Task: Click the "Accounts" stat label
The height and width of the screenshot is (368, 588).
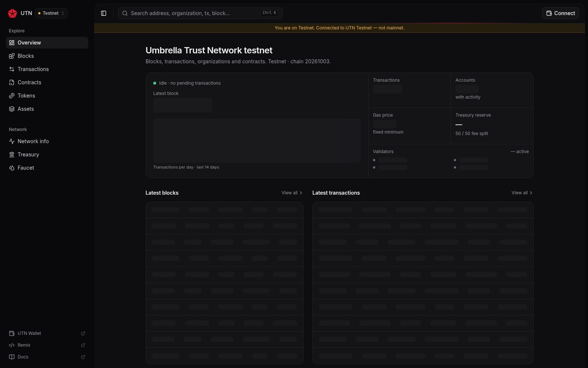Action: coord(465,80)
